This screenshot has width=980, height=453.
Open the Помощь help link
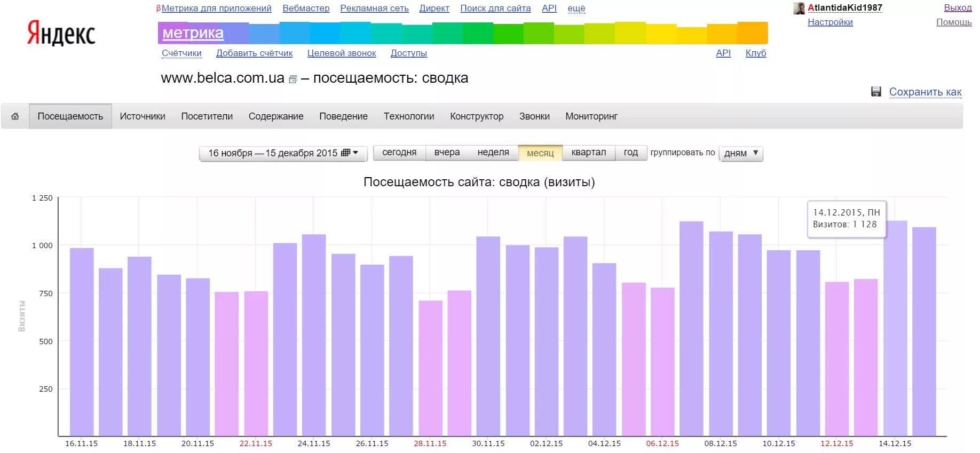click(954, 22)
